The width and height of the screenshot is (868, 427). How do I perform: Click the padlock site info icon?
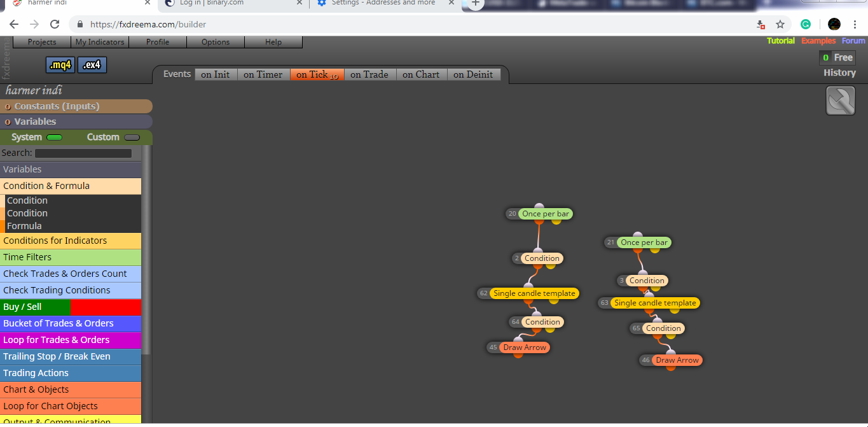(x=80, y=24)
